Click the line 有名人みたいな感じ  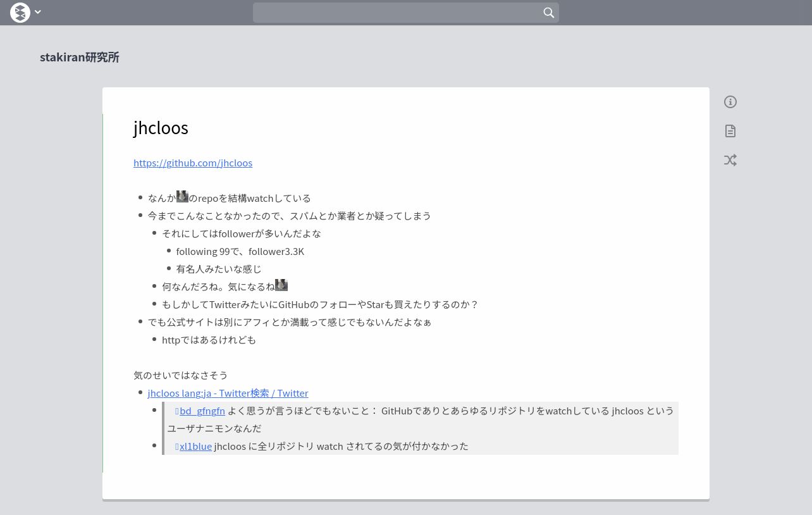[x=219, y=269]
